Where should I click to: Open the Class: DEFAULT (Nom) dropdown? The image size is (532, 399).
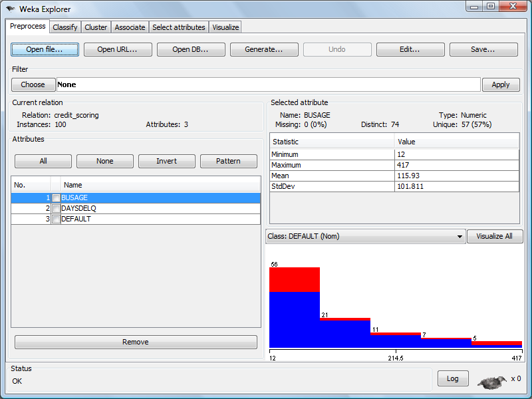365,237
